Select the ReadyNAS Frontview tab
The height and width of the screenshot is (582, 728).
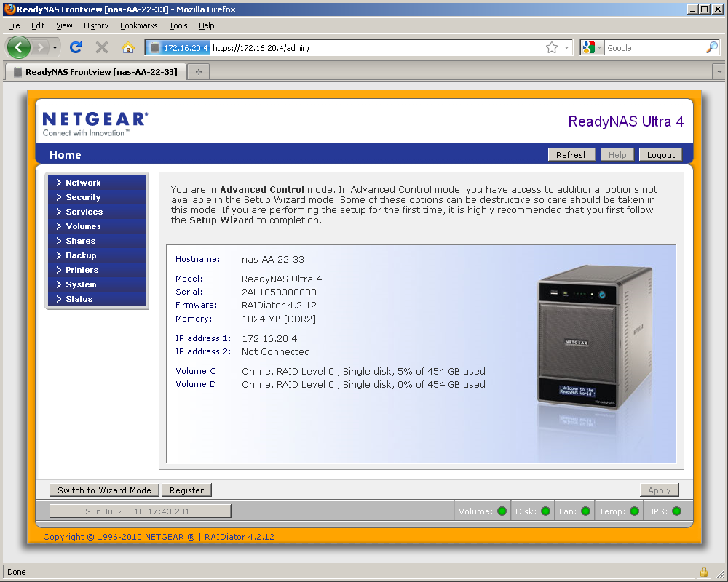click(x=95, y=72)
